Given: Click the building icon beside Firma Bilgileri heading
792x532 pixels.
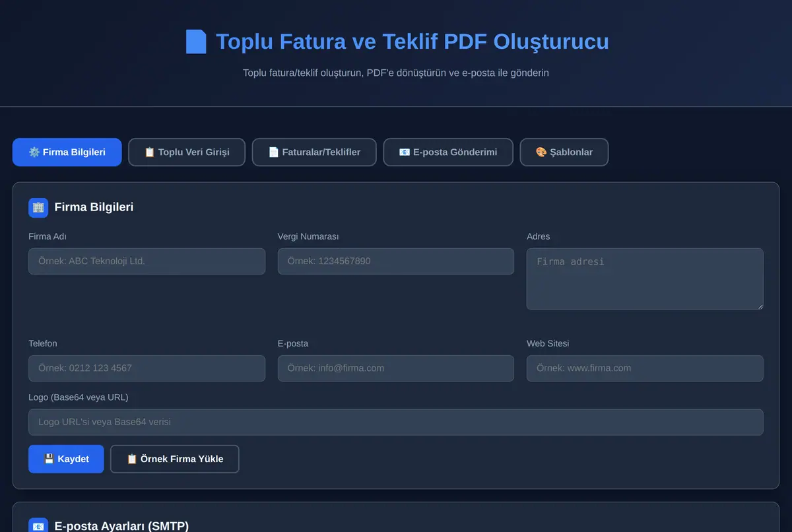Looking at the screenshot, I should tap(38, 207).
